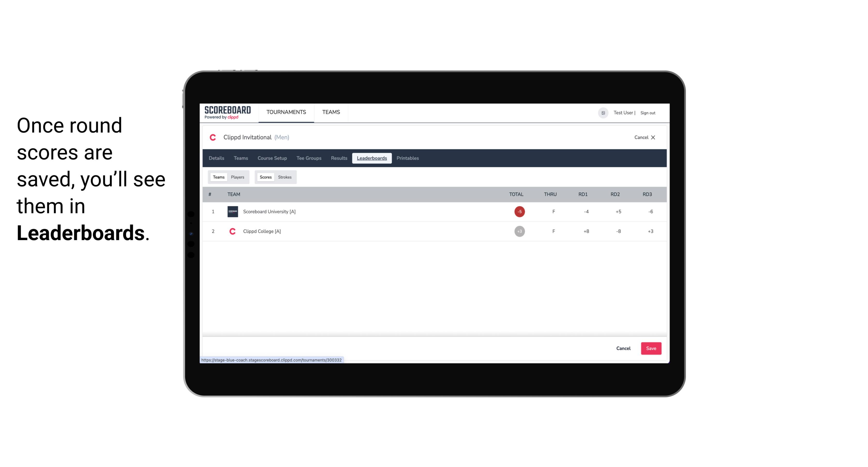Click the Players filter button
Viewport: 868px width, 467px height.
pyautogui.click(x=238, y=177)
